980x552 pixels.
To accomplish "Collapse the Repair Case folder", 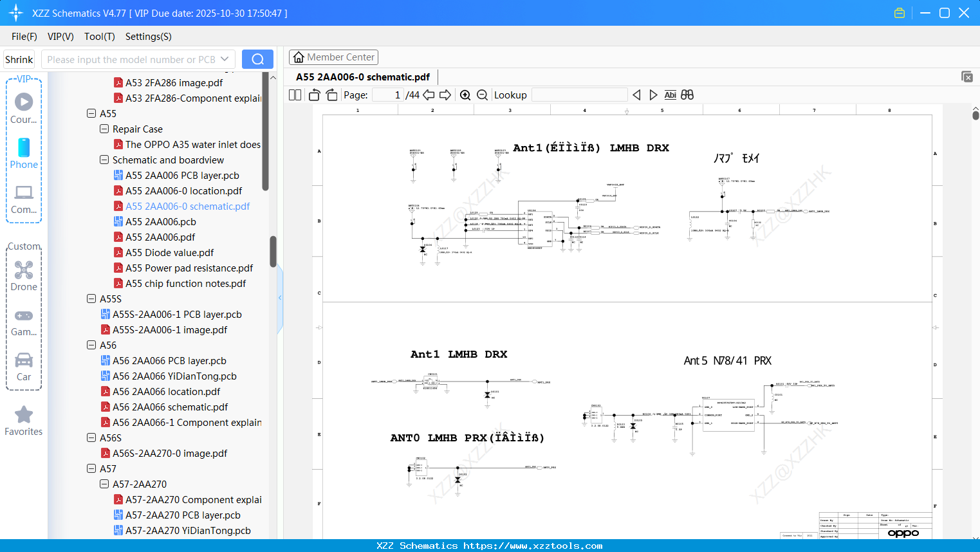I will [x=104, y=129].
